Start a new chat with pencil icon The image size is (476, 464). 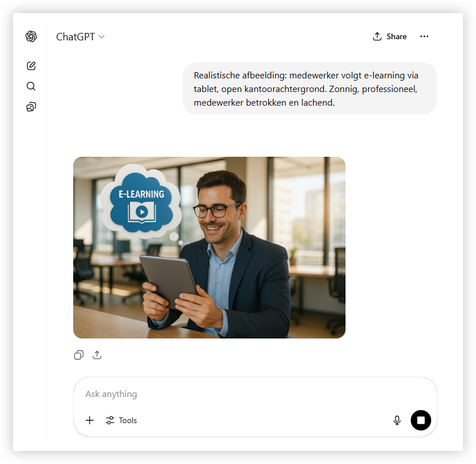[31, 66]
